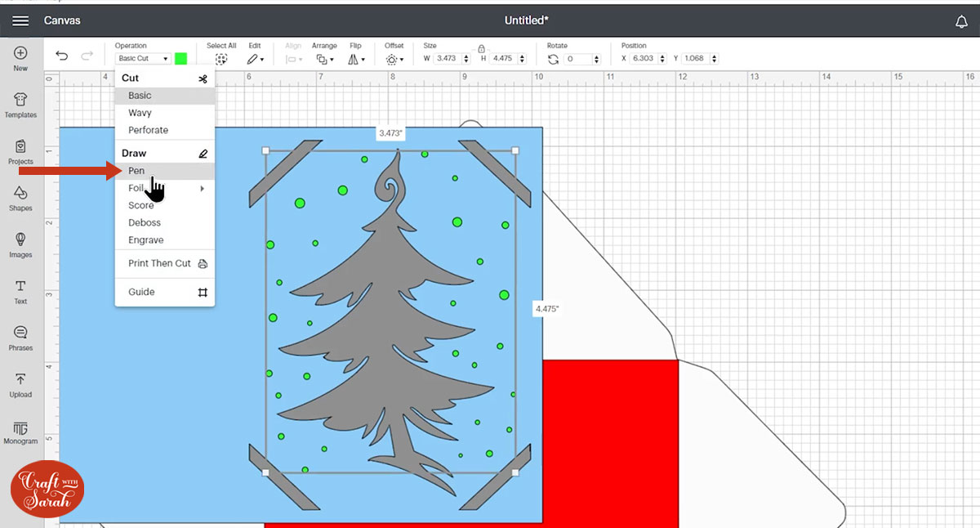Open the Templates panel
Viewport: 980px width, 528px height.
[20, 105]
